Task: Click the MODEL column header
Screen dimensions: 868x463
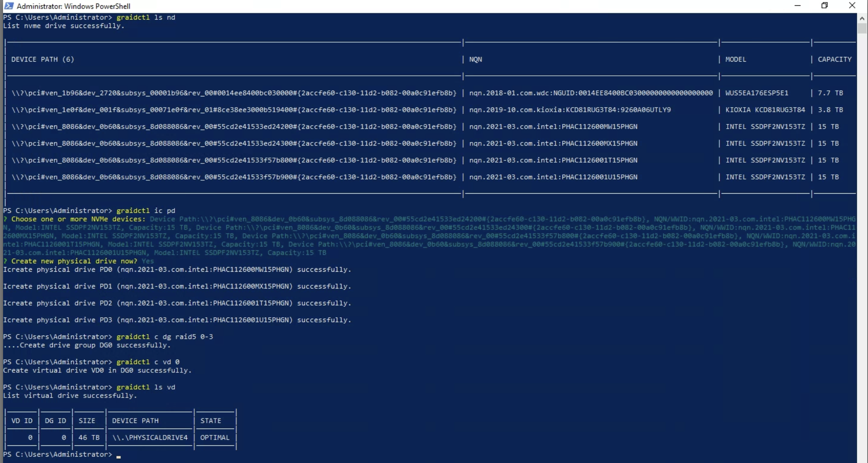Action: (736, 59)
